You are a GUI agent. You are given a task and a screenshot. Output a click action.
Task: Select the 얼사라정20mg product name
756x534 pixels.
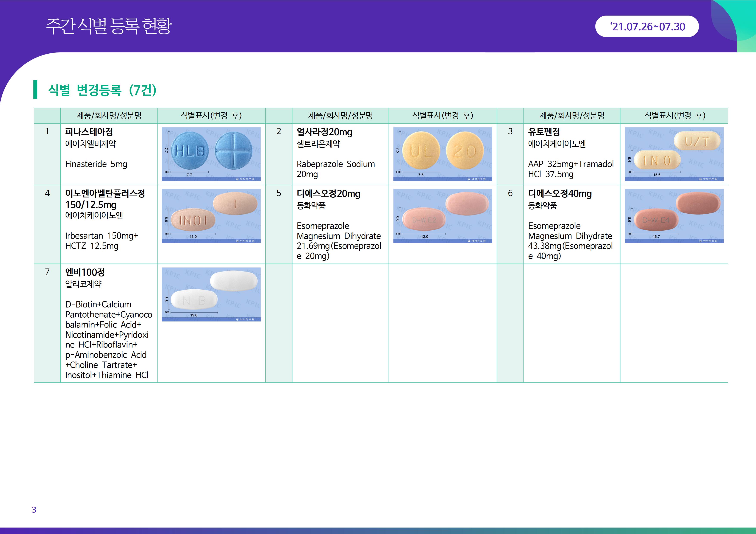coord(324,132)
